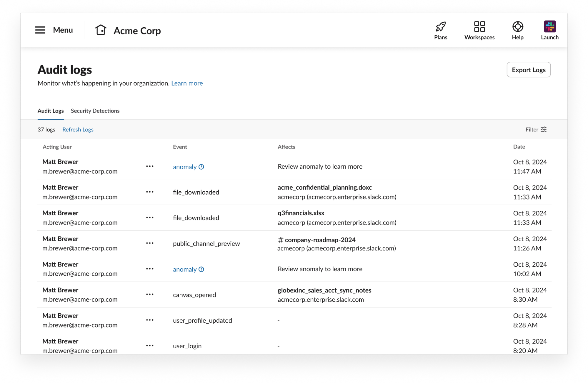
Task: Open the Plans rocket icon
Action: pos(440,26)
